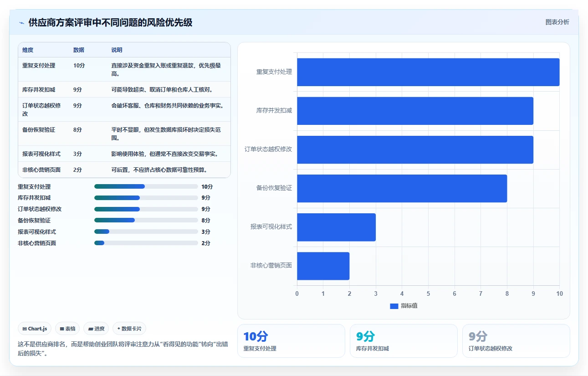Select the Chart.js tag chip
588x376 pixels.
(35, 329)
